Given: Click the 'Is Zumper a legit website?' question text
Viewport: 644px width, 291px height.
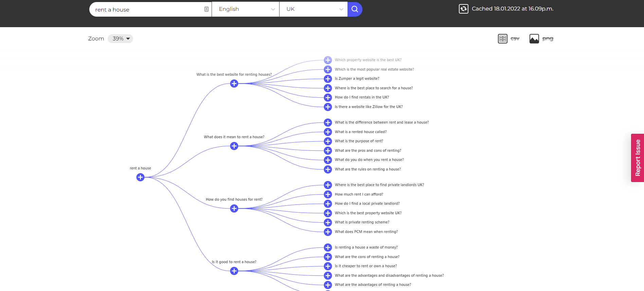Looking at the screenshot, I should click(x=357, y=79).
